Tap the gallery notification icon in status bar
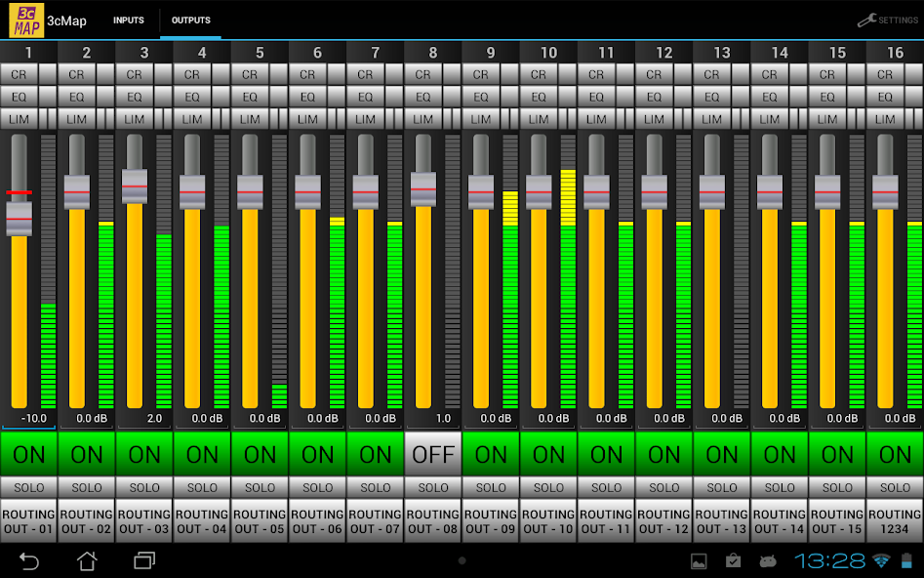This screenshot has width=924, height=578. (699, 560)
